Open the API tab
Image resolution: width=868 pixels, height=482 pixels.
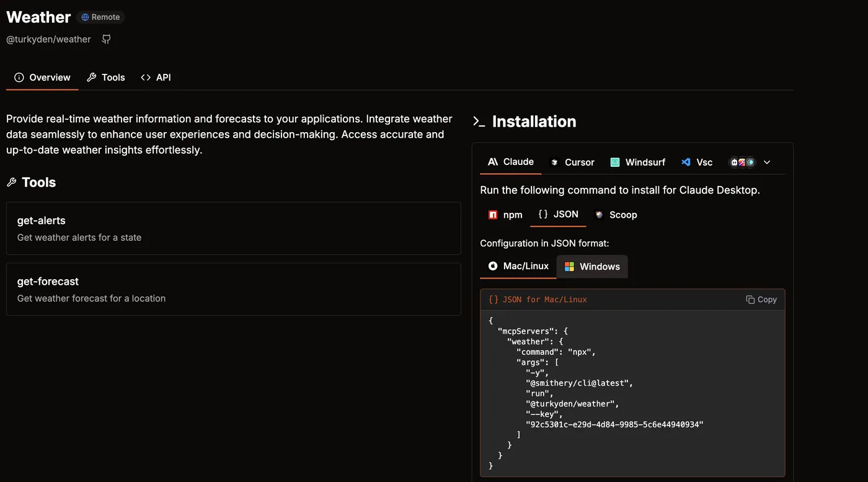click(x=156, y=78)
